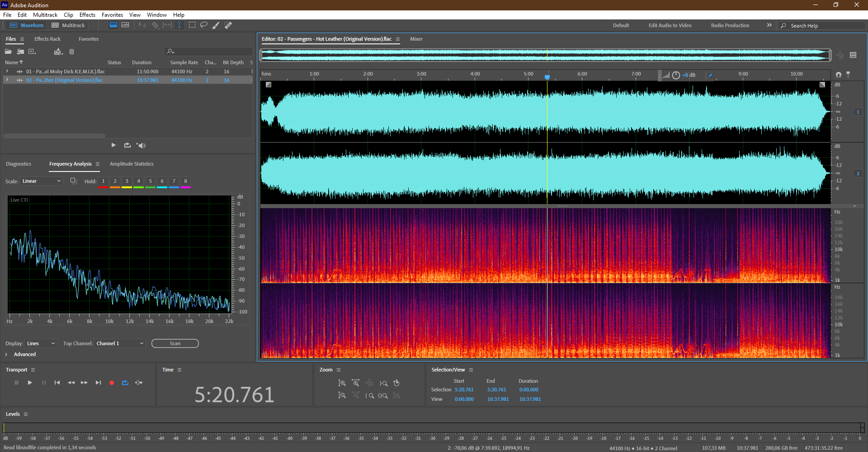868x452 pixels.
Task: Show more workspaces with double chevron
Action: pyautogui.click(x=769, y=25)
